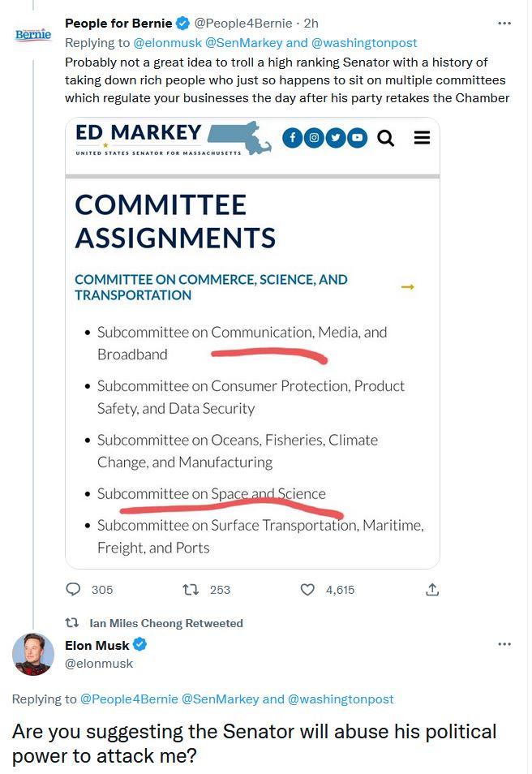532x774 pixels.
Task: Open the Instagram icon on Ed Markey header
Action: point(314,138)
